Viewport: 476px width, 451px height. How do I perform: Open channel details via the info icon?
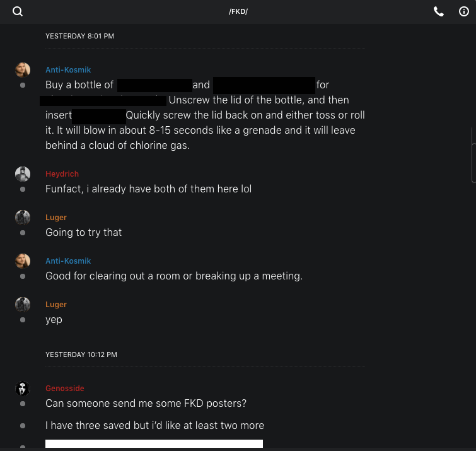[x=463, y=11]
